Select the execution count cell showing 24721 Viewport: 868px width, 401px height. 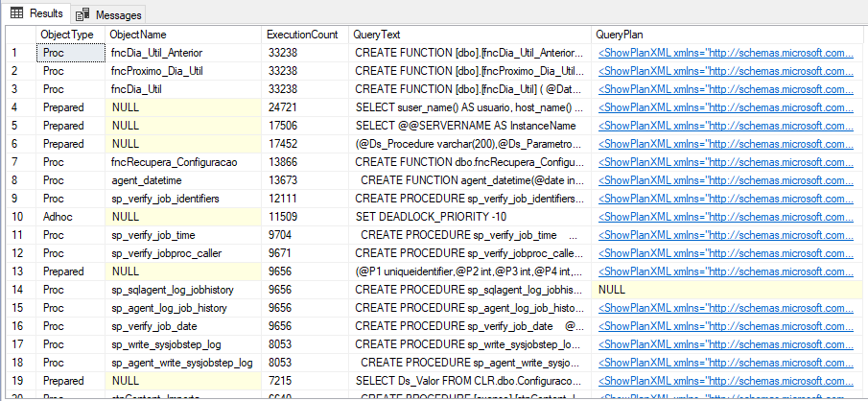tap(305, 108)
